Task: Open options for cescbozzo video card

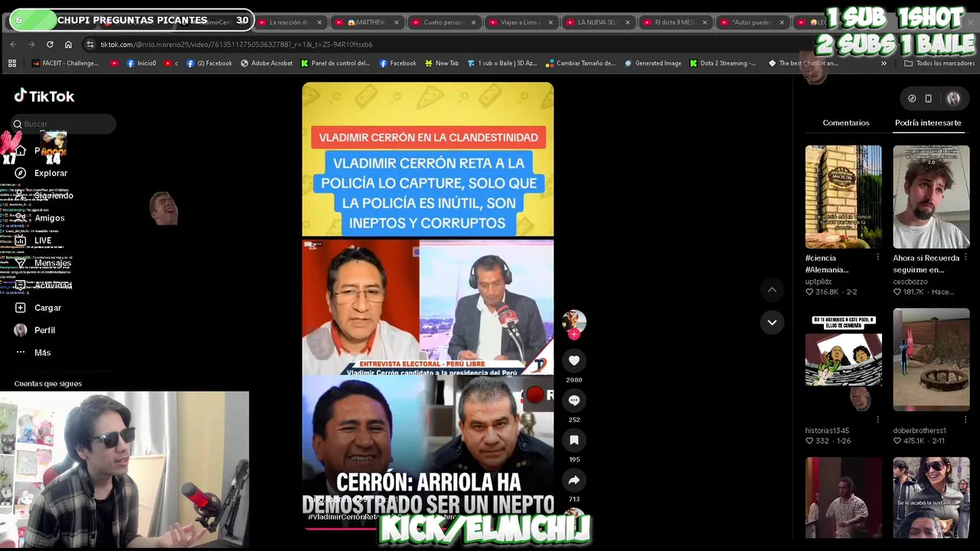Action: (x=965, y=258)
